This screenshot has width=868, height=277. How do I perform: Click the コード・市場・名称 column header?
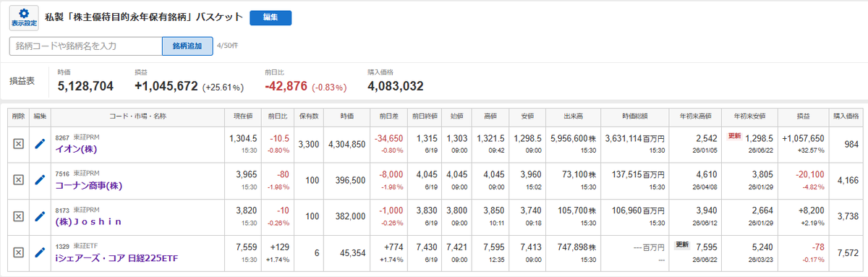[137, 116]
